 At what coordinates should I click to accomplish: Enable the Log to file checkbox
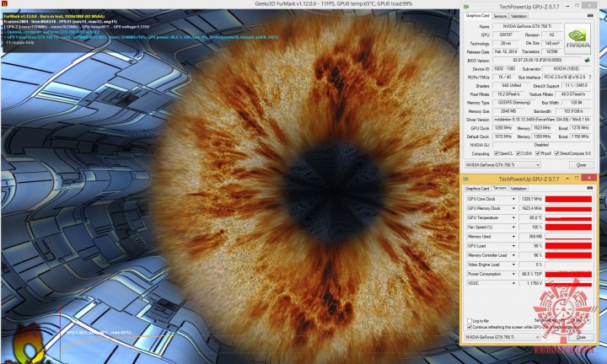[470, 321]
